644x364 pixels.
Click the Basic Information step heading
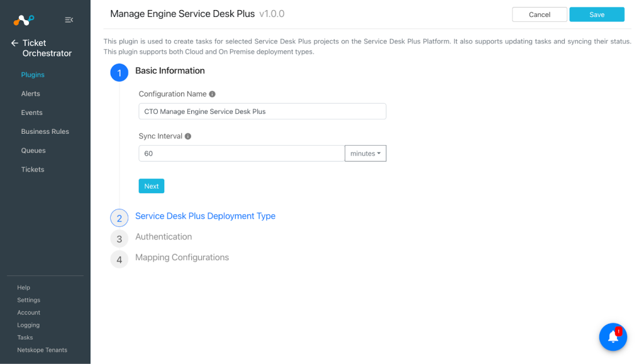click(170, 70)
